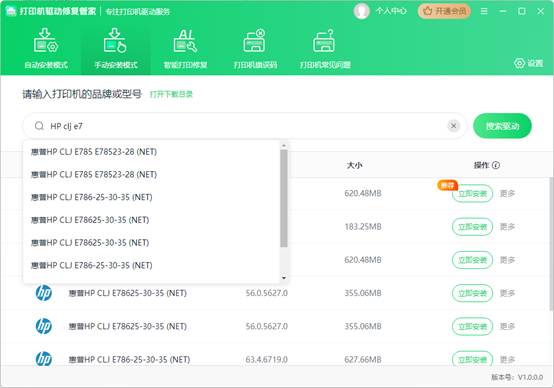Open 打开下载目录 download folder link
Screen dimensions: 554x388
[x=171, y=94]
